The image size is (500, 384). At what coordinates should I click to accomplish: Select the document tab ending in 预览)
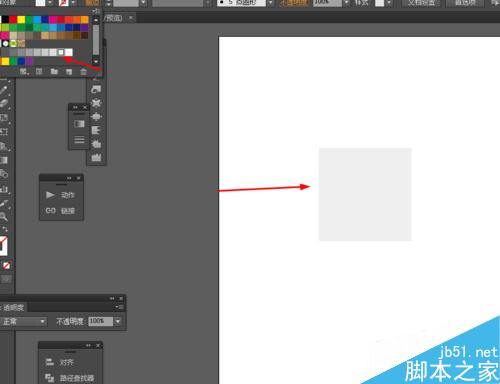(x=113, y=18)
